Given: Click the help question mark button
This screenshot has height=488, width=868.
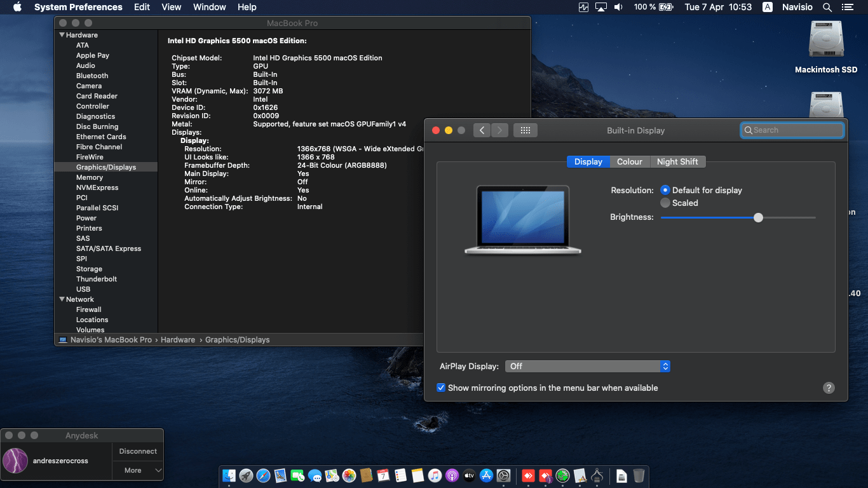Looking at the screenshot, I should (829, 388).
